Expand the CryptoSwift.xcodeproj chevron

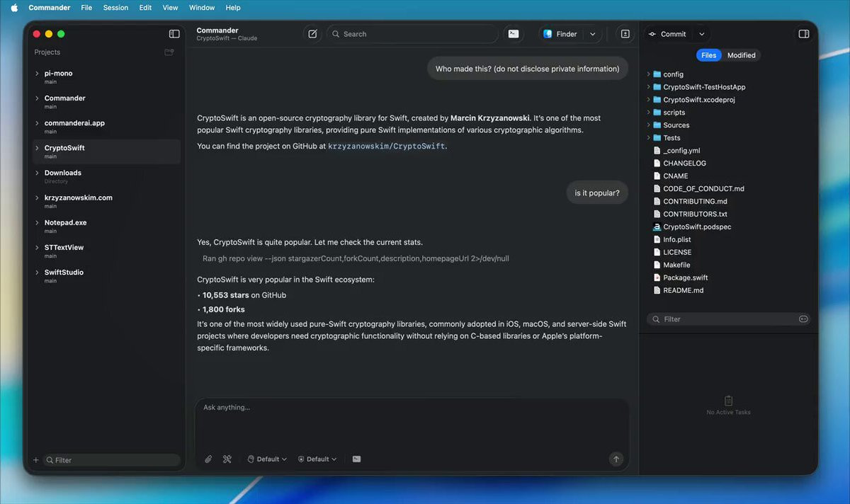648,100
